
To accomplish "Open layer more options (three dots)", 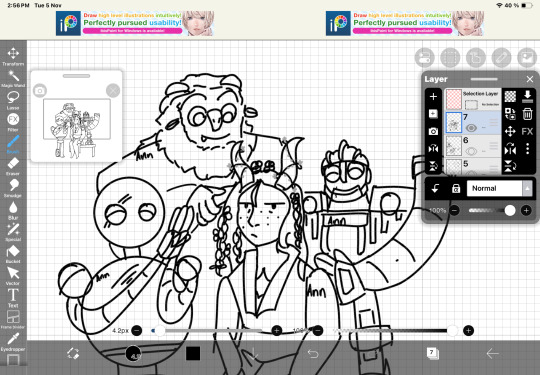I will click(x=527, y=149).
